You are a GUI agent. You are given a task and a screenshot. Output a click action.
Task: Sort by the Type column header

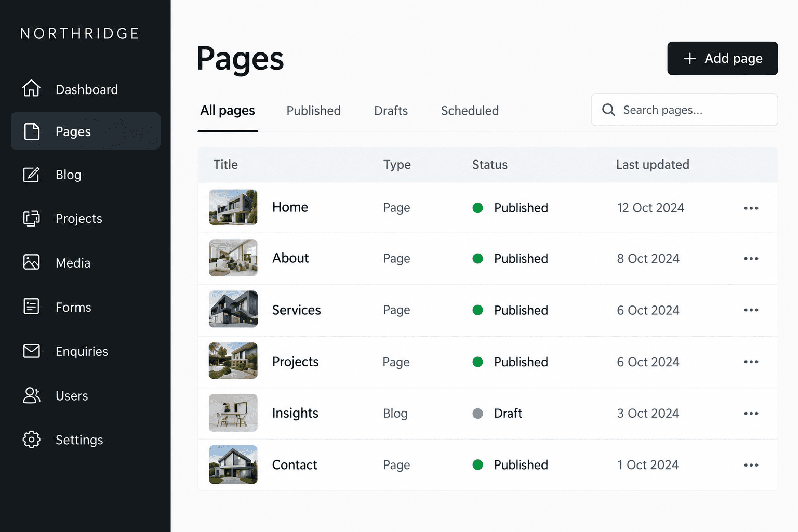397,165
